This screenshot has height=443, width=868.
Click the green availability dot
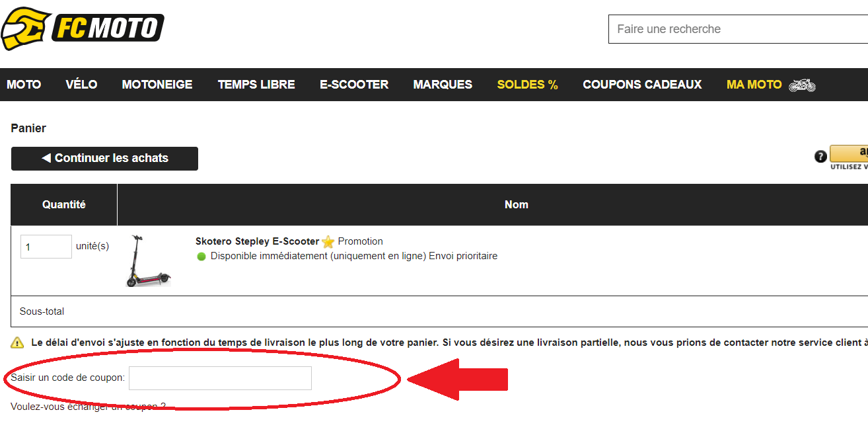(x=201, y=257)
